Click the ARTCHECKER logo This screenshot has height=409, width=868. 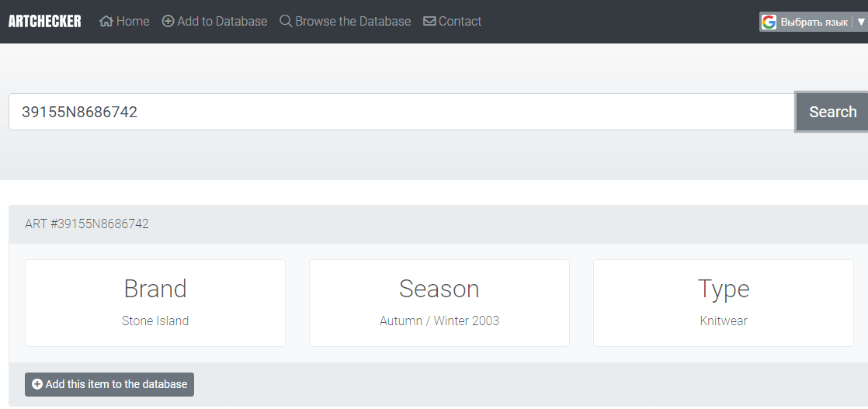click(x=45, y=22)
